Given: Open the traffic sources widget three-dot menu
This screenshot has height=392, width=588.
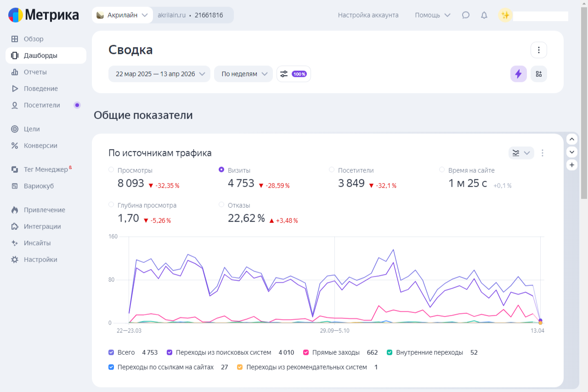Looking at the screenshot, I should (543, 153).
